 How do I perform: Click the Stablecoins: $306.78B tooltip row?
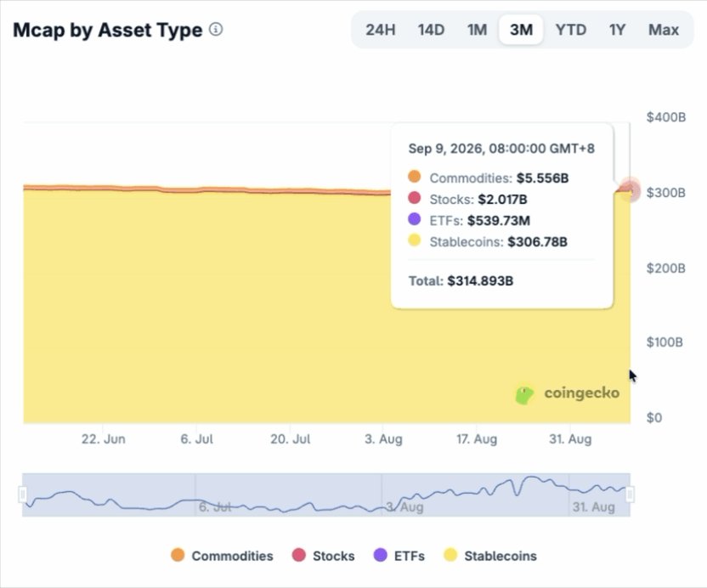488,241
